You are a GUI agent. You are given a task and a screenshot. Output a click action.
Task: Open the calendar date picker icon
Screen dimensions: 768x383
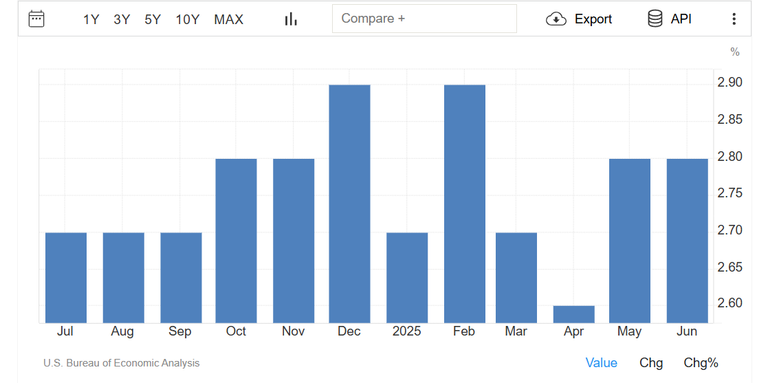point(37,19)
